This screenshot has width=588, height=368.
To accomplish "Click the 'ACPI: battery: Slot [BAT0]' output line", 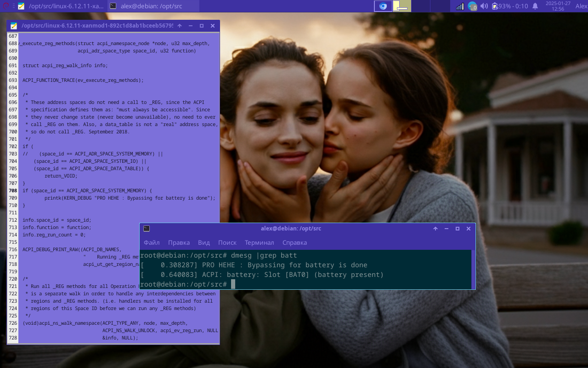I will coord(262,275).
